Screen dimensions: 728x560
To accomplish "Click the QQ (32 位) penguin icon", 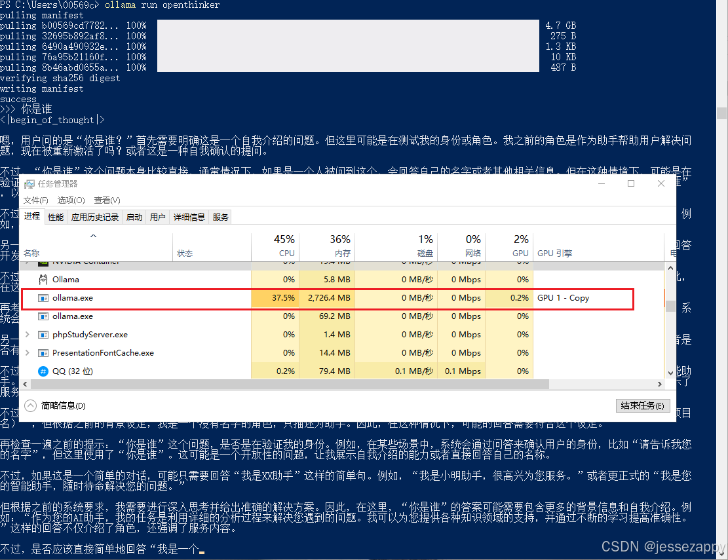I will point(43,371).
